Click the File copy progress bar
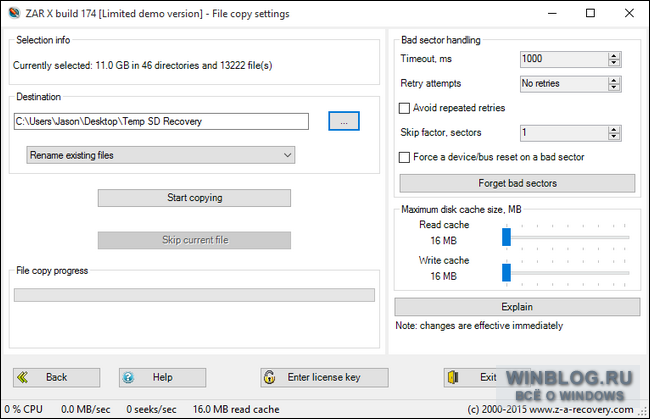The width and height of the screenshot is (650, 419). (194, 295)
